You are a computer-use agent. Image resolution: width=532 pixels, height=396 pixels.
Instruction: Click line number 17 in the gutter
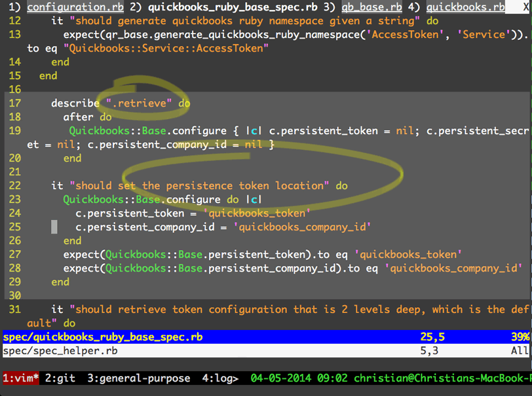click(14, 103)
